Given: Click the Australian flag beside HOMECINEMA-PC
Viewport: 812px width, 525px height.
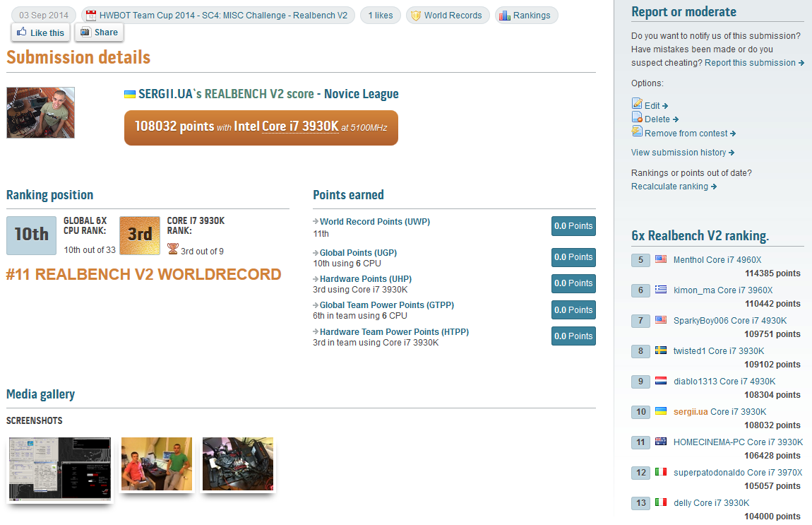Looking at the screenshot, I should (x=661, y=442).
